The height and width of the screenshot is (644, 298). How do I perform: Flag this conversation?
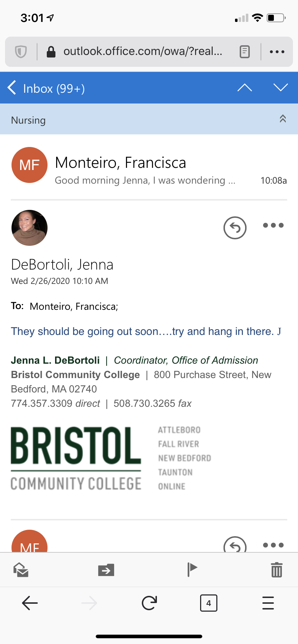pos(192,570)
